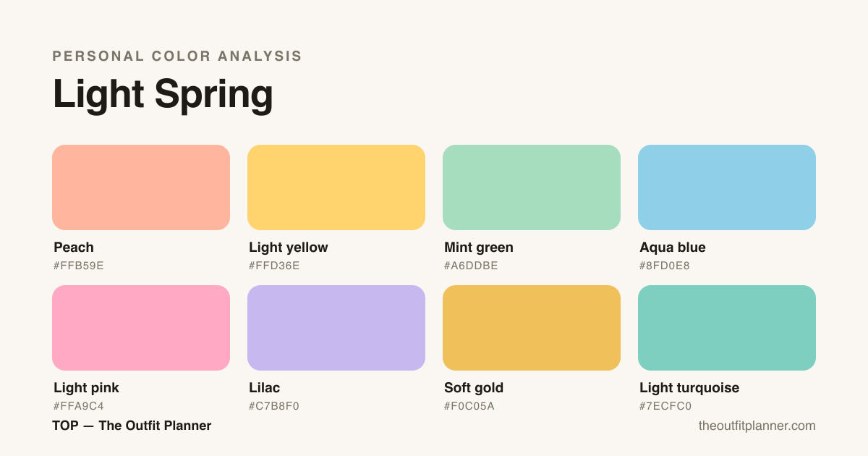Screen dimensions: 868x456
Task: Click the Light pink color swatch
Action: pyautogui.click(x=141, y=328)
